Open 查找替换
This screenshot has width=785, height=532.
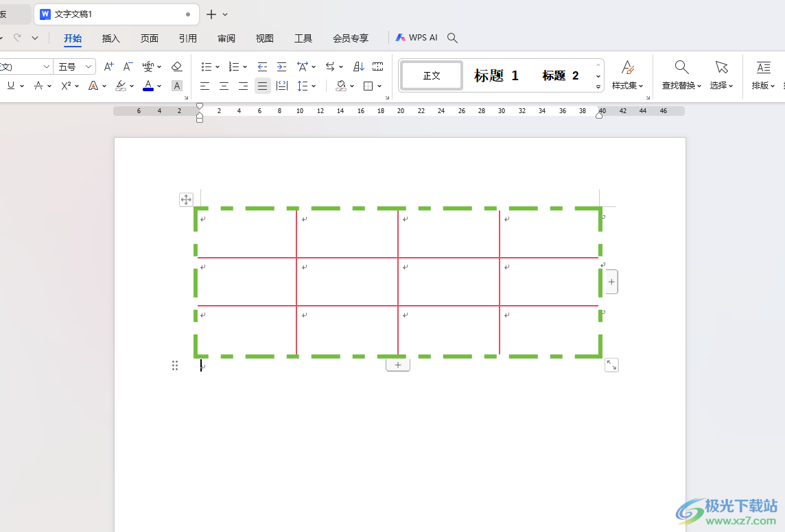(681, 75)
